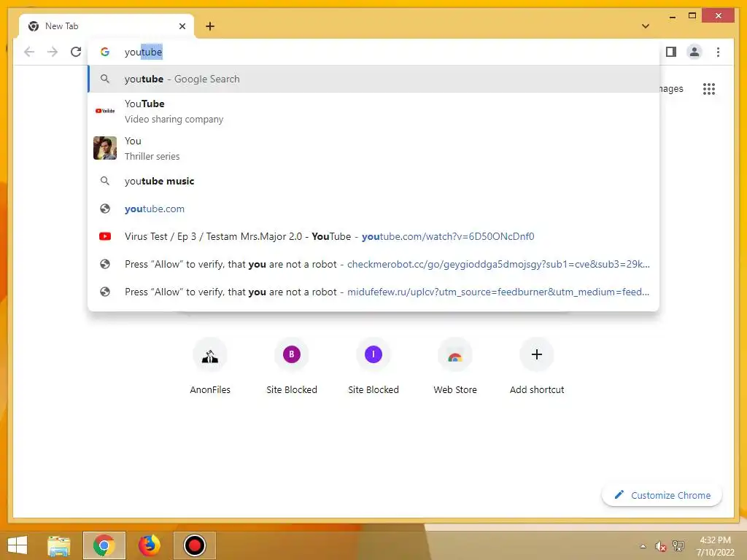
Task: Click Customize Chrome button
Action: pyautogui.click(x=662, y=495)
